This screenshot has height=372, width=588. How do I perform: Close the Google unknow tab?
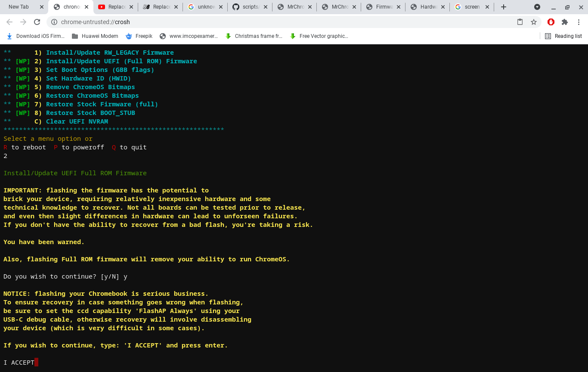tap(220, 7)
